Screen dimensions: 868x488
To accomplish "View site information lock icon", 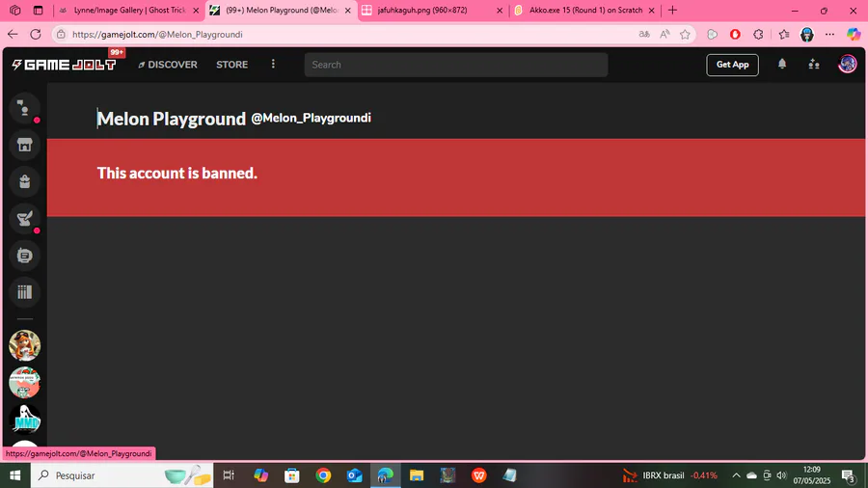I will pos(62,35).
